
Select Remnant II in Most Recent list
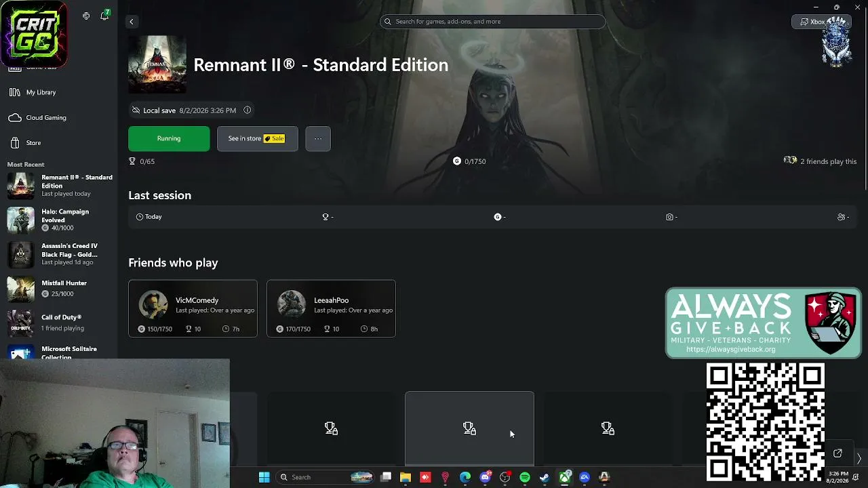pyautogui.click(x=60, y=186)
